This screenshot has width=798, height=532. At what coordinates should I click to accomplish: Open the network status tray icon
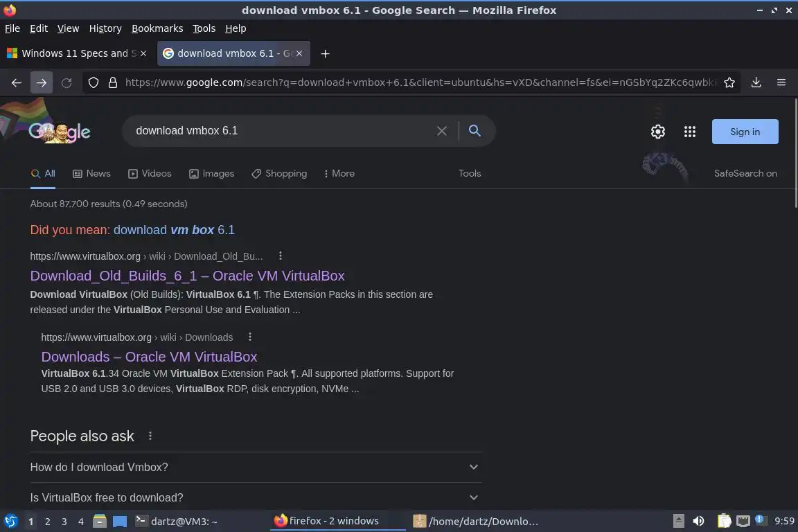[743, 521]
